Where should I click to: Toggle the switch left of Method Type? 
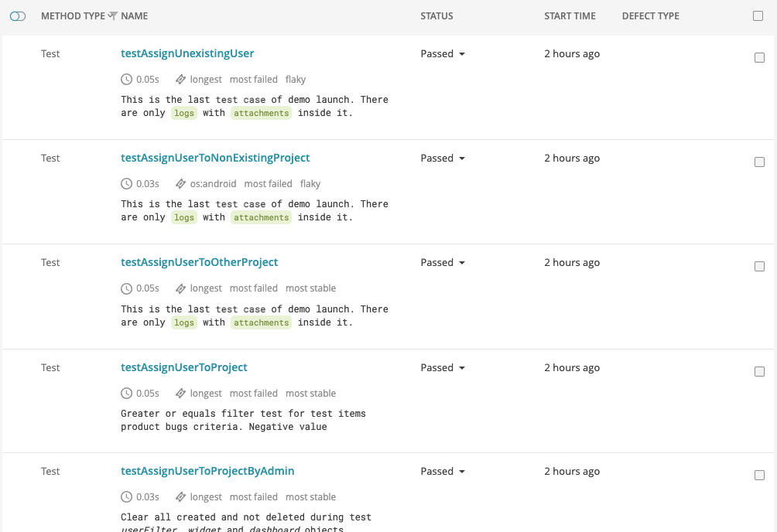coord(18,15)
